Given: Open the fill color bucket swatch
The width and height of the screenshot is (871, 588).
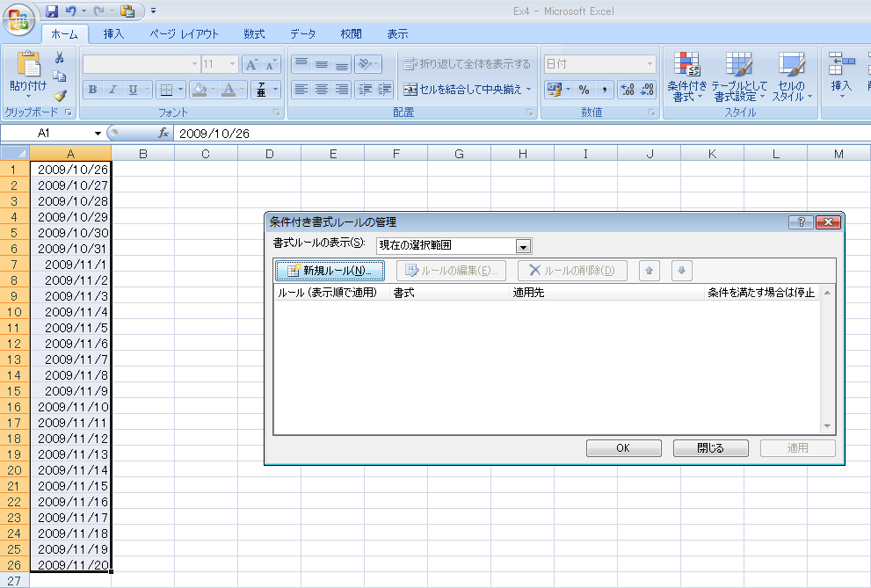Looking at the screenshot, I should tap(199, 90).
